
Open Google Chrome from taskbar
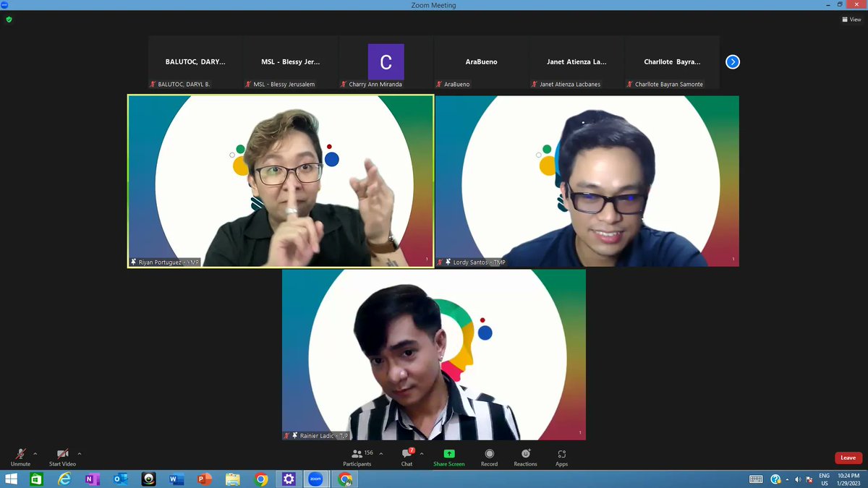coord(261,479)
